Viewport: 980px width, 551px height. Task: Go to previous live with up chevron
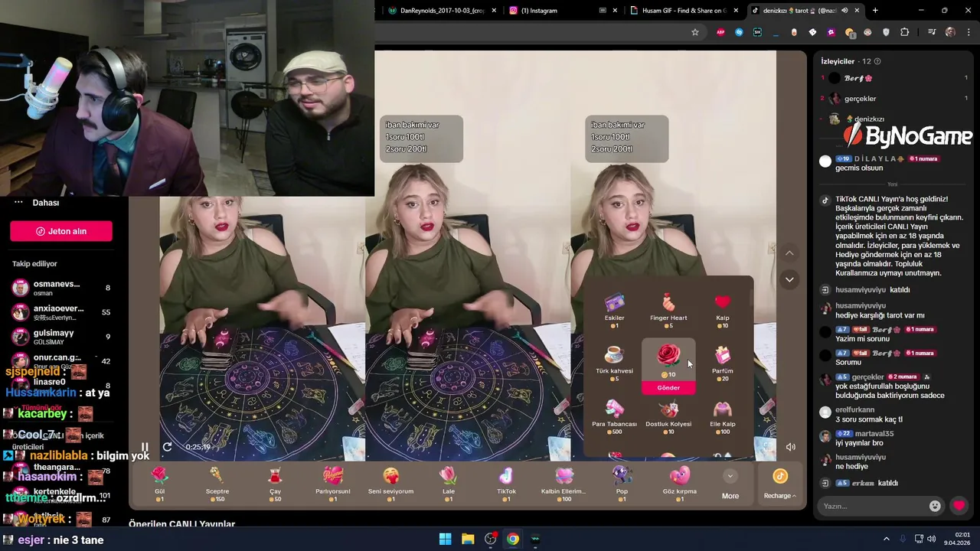pos(789,253)
